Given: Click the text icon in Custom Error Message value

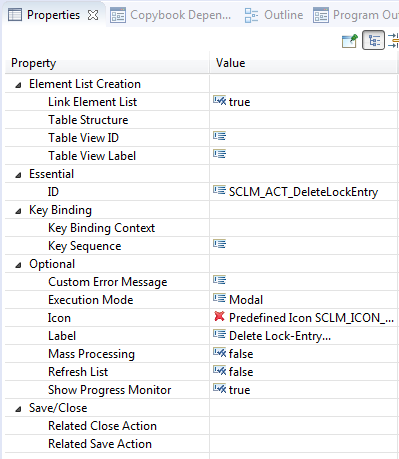Looking at the screenshot, I should coord(220,280).
